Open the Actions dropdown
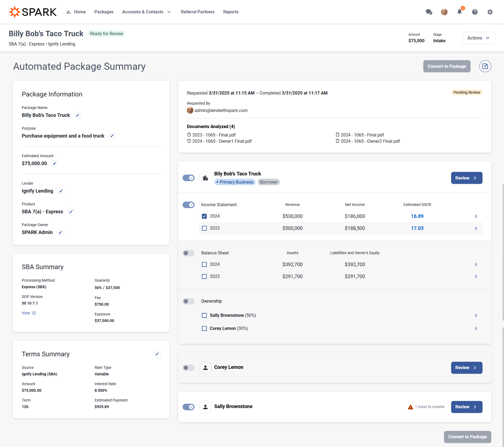Image resolution: width=504 pixels, height=447 pixels. click(479, 38)
